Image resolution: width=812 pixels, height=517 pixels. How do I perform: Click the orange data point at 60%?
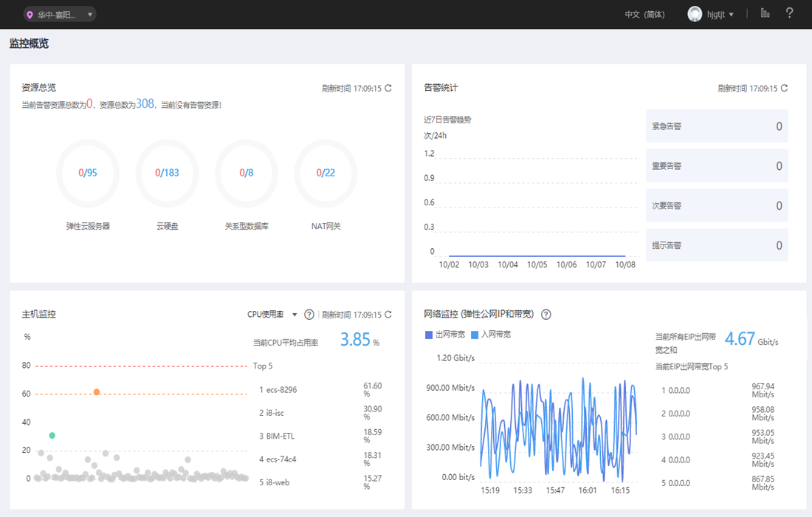[96, 392]
